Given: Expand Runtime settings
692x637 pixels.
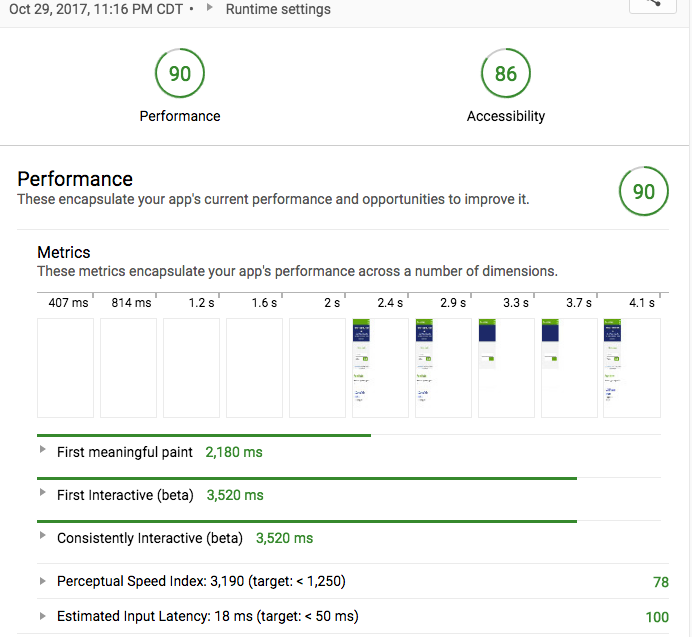Looking at the screenshot, I should [x=277, y=9].
